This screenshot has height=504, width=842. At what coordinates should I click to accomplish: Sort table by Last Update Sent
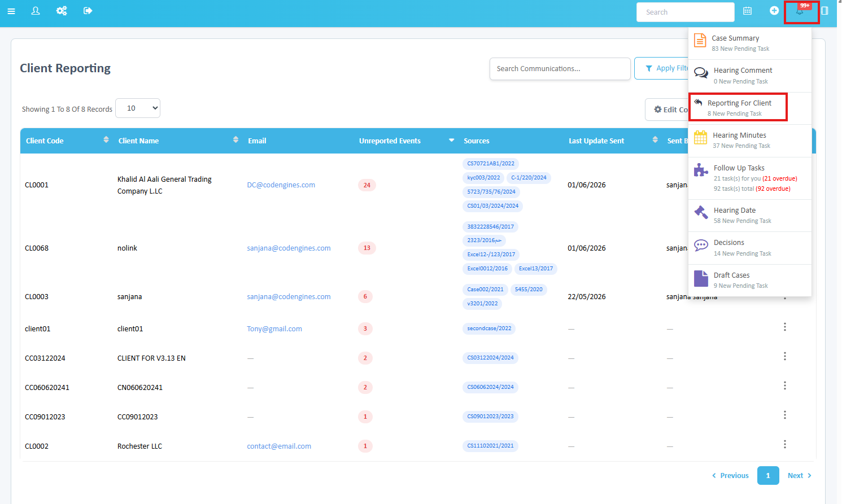(x=655, y=140)
